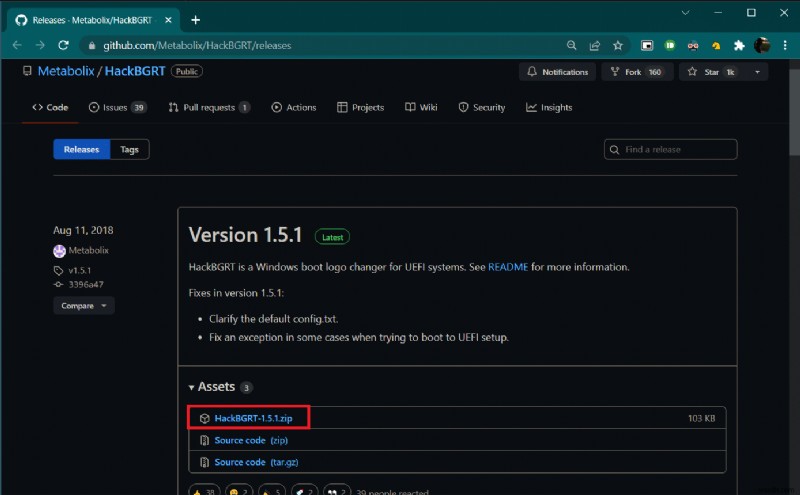Open the Compare dropdown

point(83,306)
